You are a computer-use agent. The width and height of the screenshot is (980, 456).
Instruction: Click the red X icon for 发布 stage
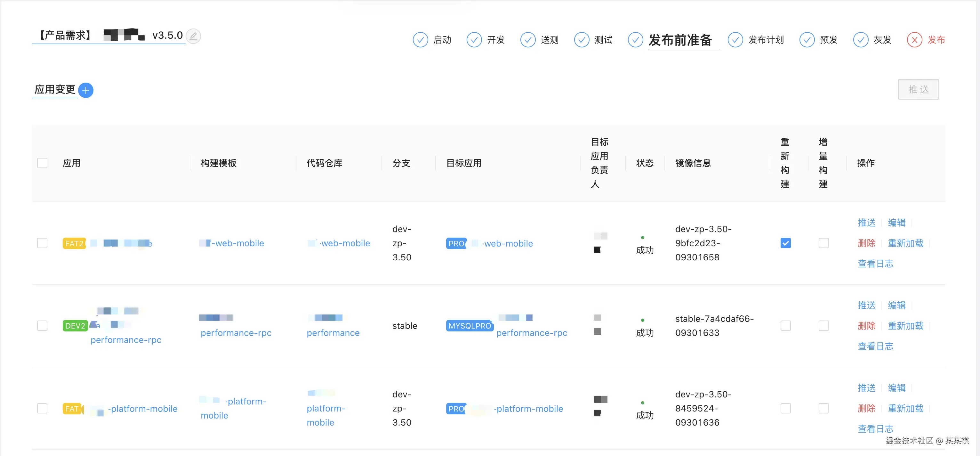[914, 40]
